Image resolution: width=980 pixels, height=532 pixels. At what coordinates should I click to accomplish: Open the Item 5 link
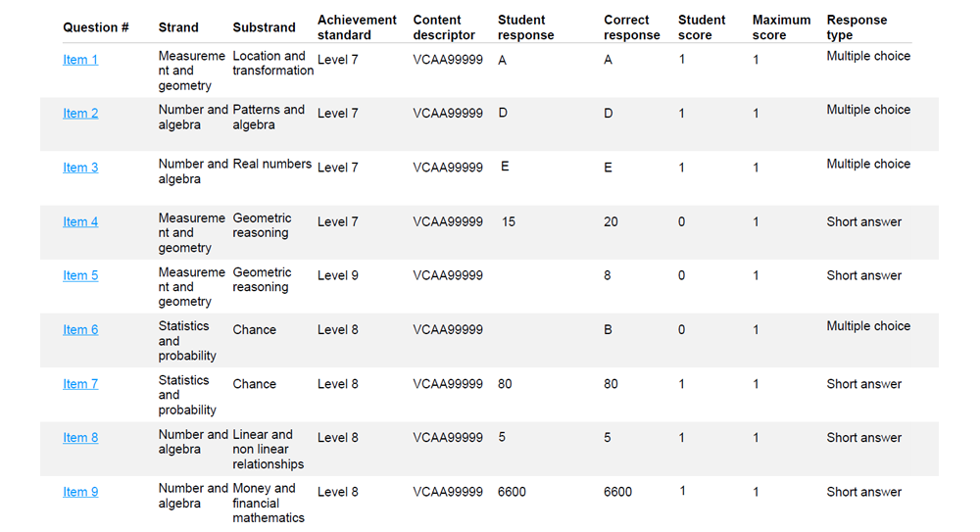(x=80, y=275)
